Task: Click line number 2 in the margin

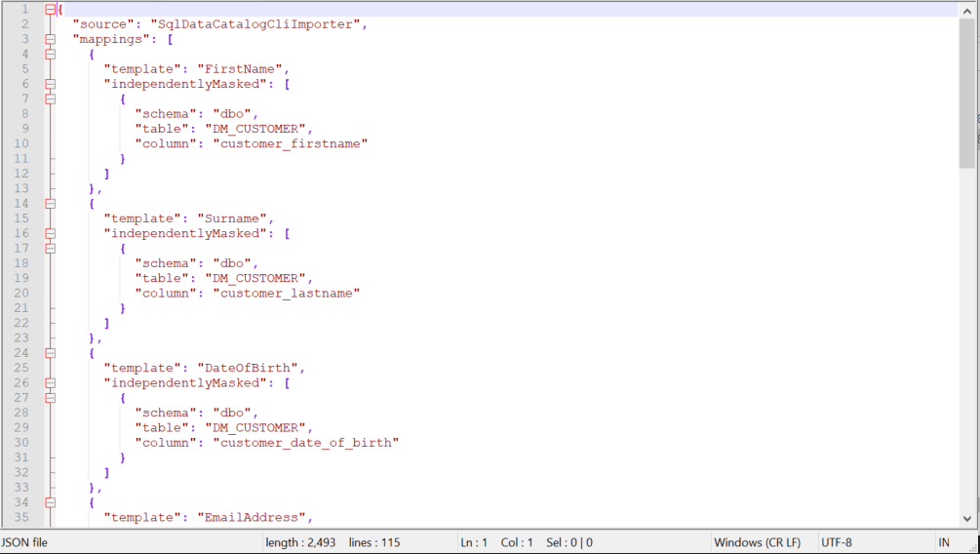Action: [x=25, y=24]
